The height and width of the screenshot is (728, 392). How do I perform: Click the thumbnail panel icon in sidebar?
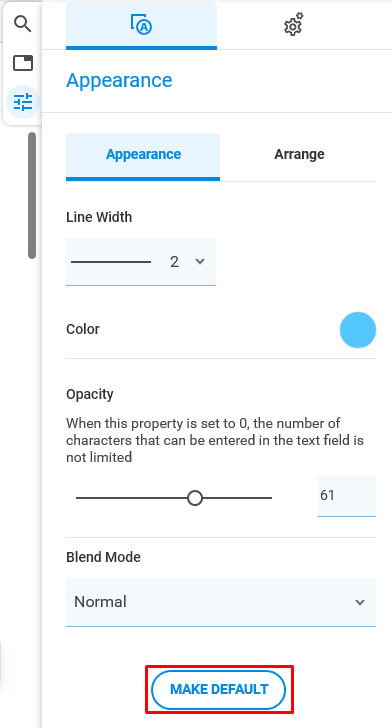[23, 63]
